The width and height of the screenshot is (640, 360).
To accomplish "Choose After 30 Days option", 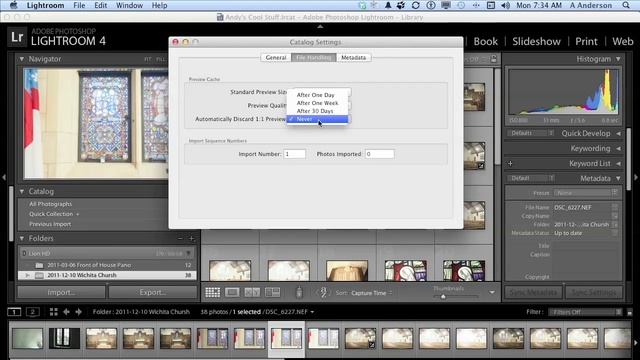I will coord(317,111).
